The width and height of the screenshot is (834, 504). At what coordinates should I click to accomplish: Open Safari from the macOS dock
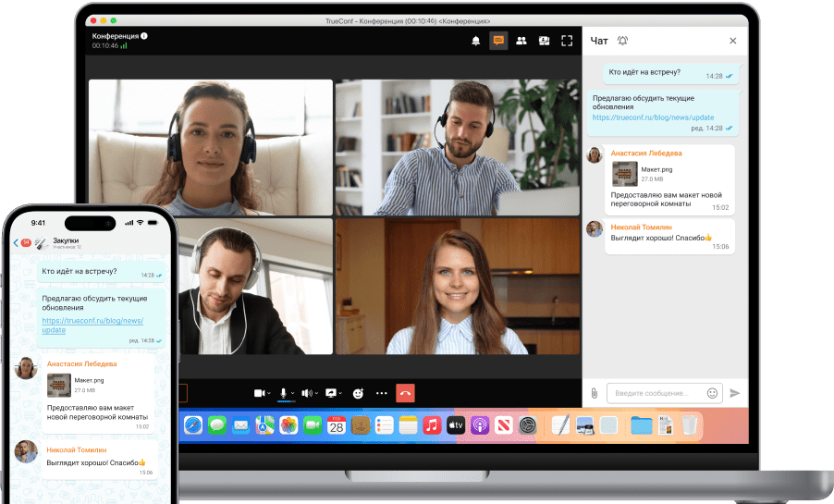pyautogui.click(x=192, y=425)
